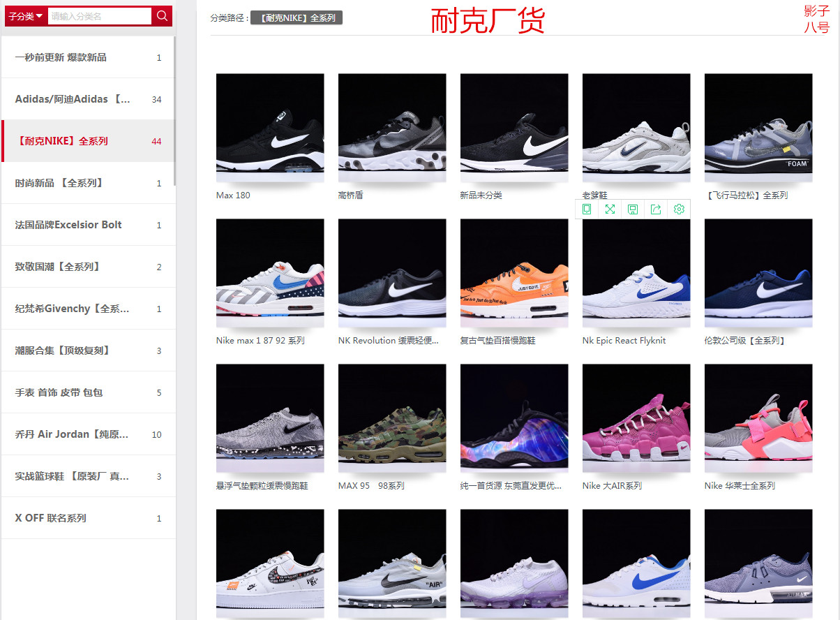Open the 子分类 dropdown

click(26, 16)
